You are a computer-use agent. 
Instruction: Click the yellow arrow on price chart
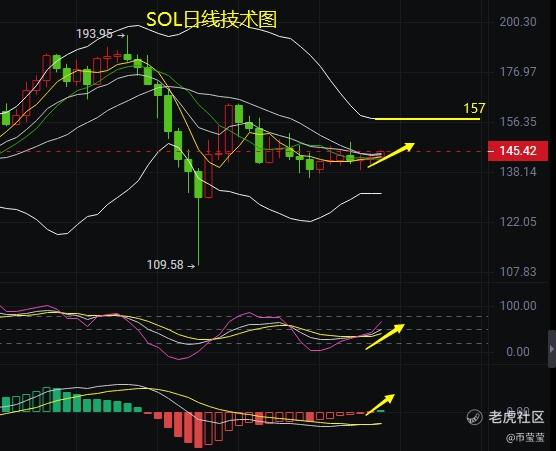tap(391, 155)
